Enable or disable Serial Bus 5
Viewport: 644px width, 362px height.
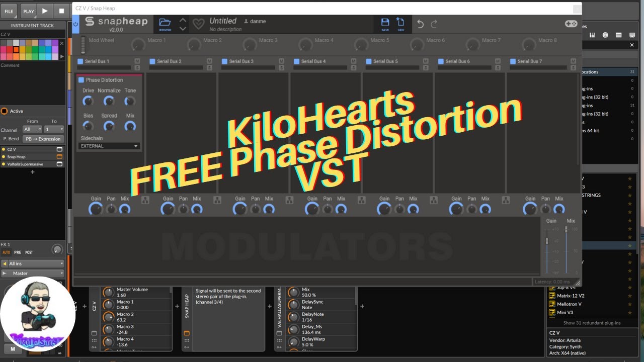click(369, 61)
